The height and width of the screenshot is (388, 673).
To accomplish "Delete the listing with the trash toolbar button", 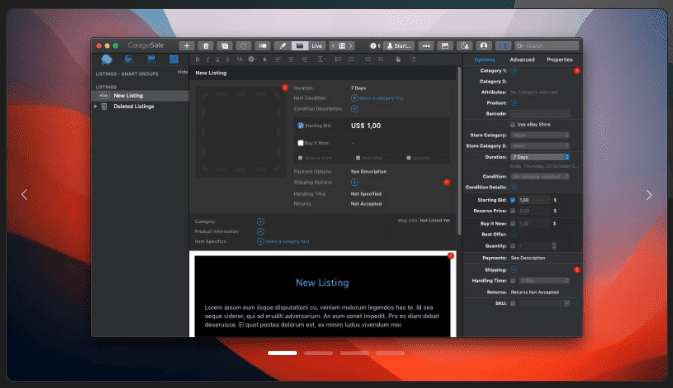I will (206, 46).
